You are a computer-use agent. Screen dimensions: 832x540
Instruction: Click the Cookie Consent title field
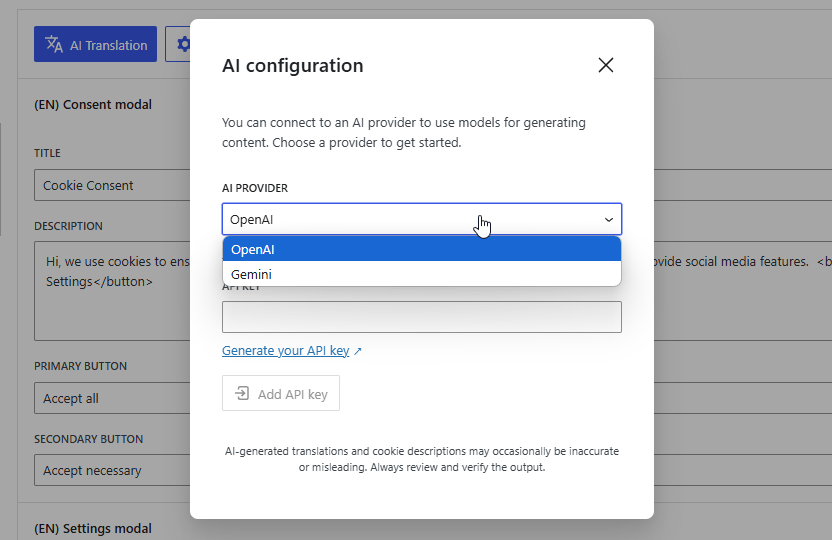coord(112,185)
